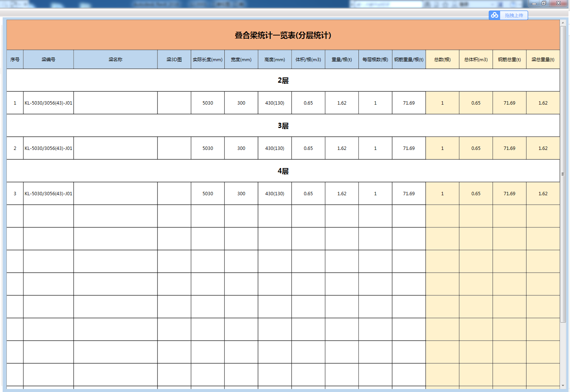Click the 叠合梁统计一览表 title banner
The height and width of the screenshot is (392, 570).
coord(283,35)
